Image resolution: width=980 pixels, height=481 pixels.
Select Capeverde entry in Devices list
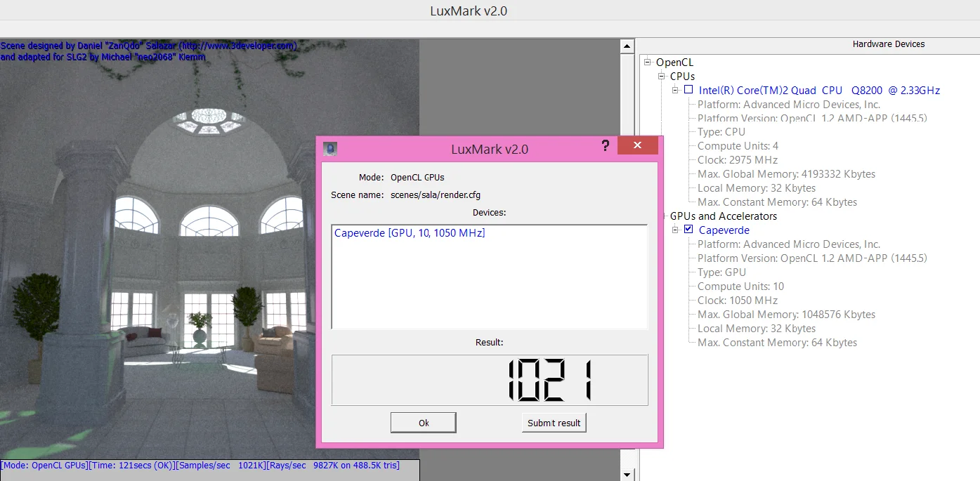coord(410,233)
